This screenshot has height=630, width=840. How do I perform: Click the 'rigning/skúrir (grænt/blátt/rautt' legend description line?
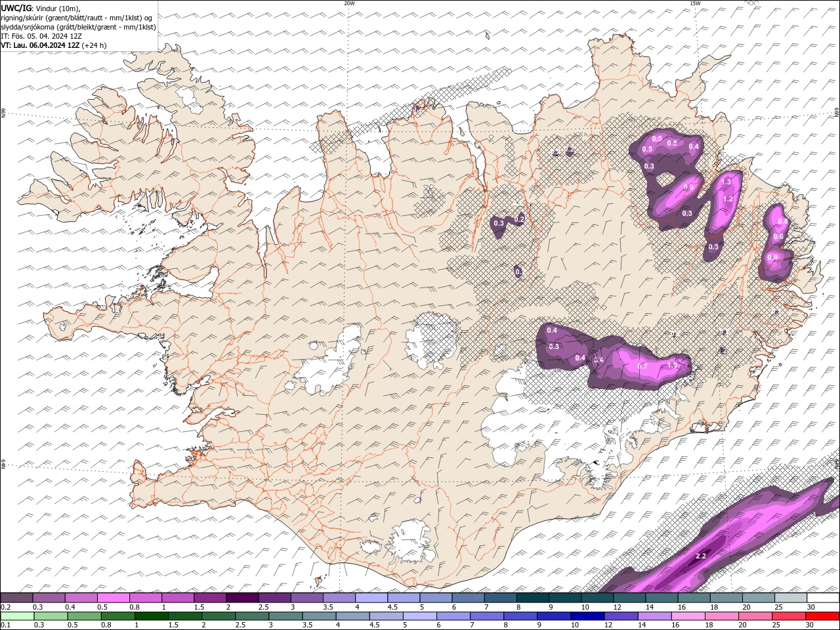pyautogui.click(x=76, y=18)
